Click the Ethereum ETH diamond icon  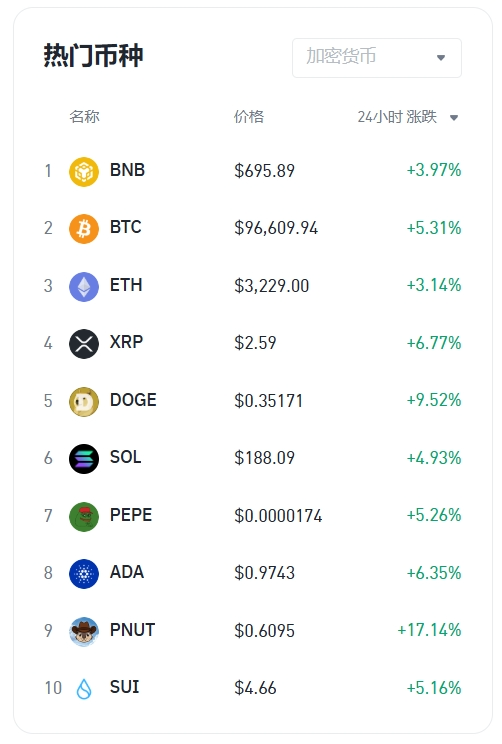point(84,287)
